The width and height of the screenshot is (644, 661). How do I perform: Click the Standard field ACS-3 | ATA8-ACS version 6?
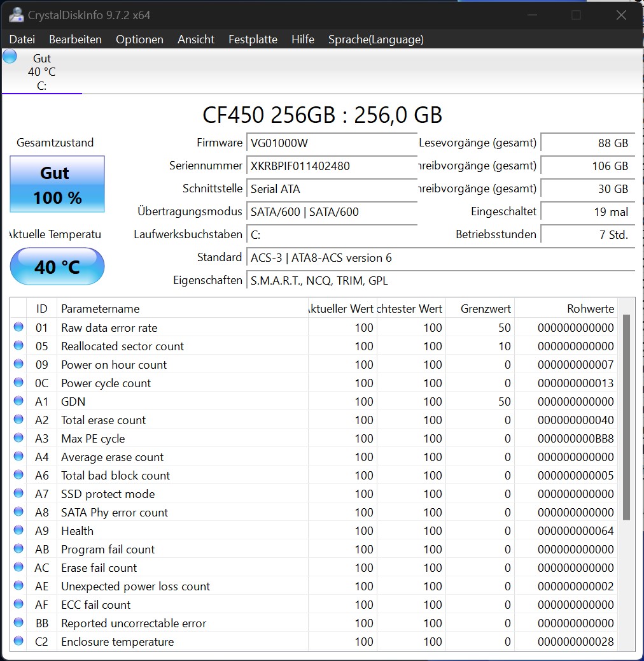click(x=440, y=257)
